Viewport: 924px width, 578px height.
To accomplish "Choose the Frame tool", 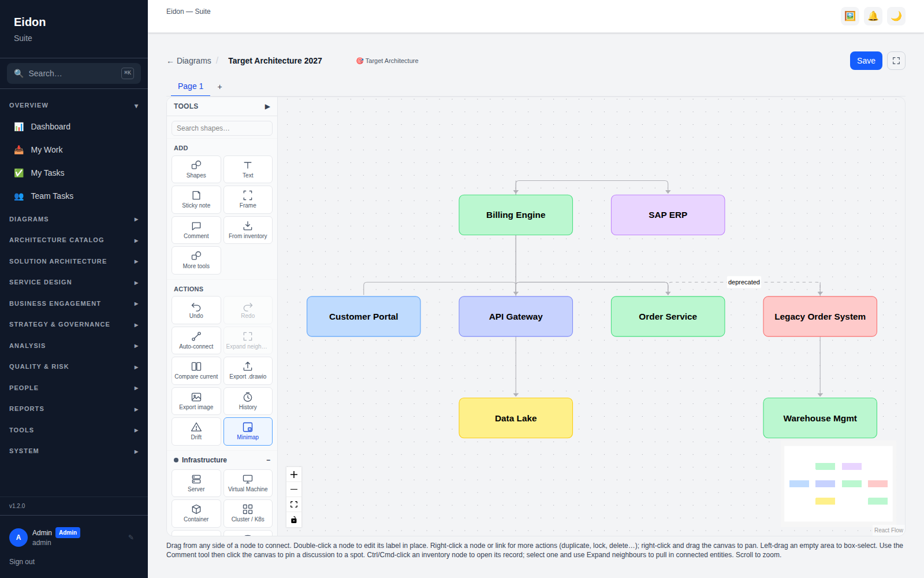I will [x=248, y=199].
